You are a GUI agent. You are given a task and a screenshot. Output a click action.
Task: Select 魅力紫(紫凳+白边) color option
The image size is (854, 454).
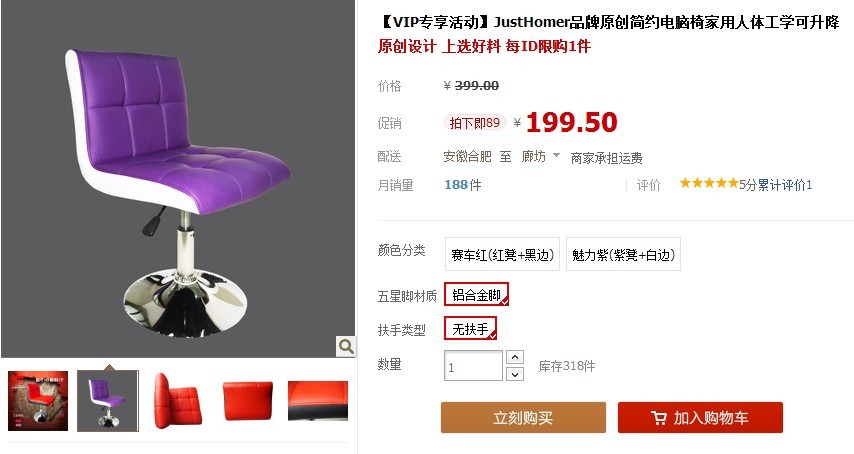[x=624, y=254]
